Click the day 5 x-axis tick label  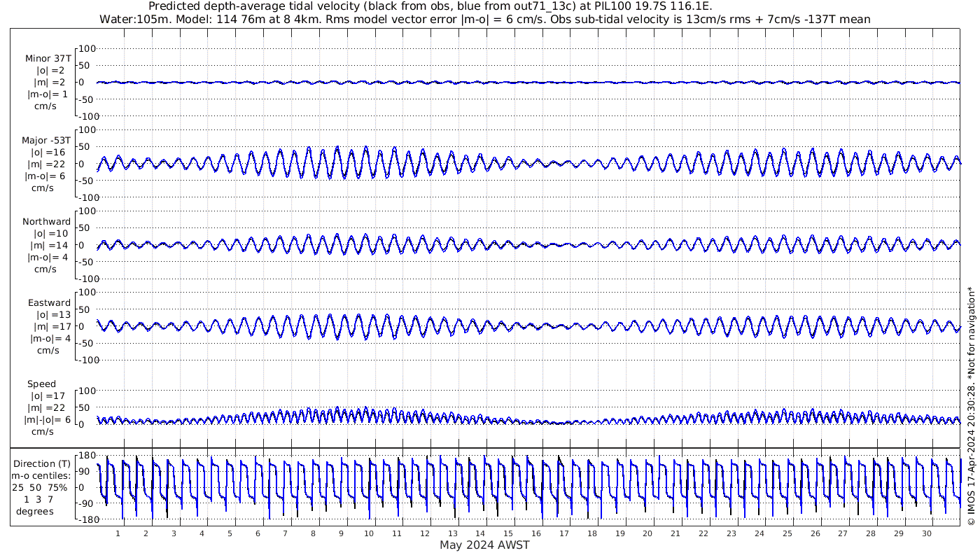[x=230, y=534]
